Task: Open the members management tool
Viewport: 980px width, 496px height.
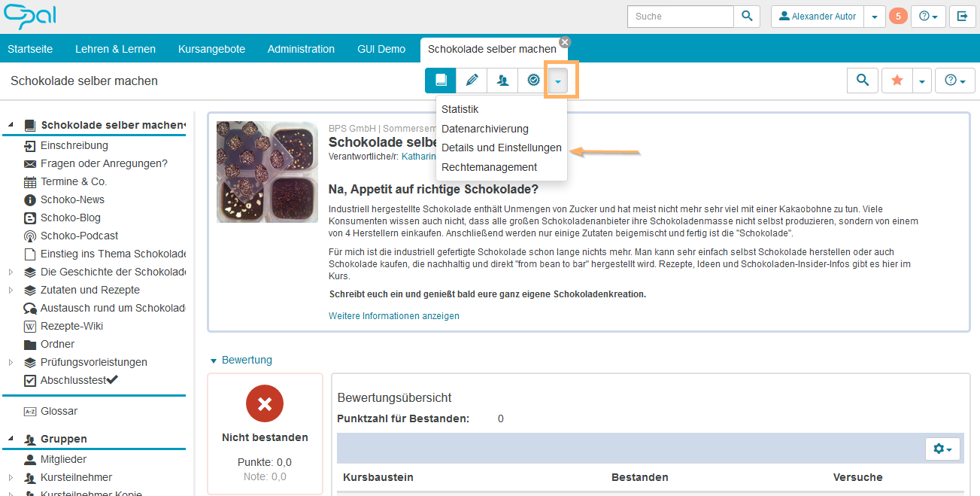Action: [x=502, y=80]
